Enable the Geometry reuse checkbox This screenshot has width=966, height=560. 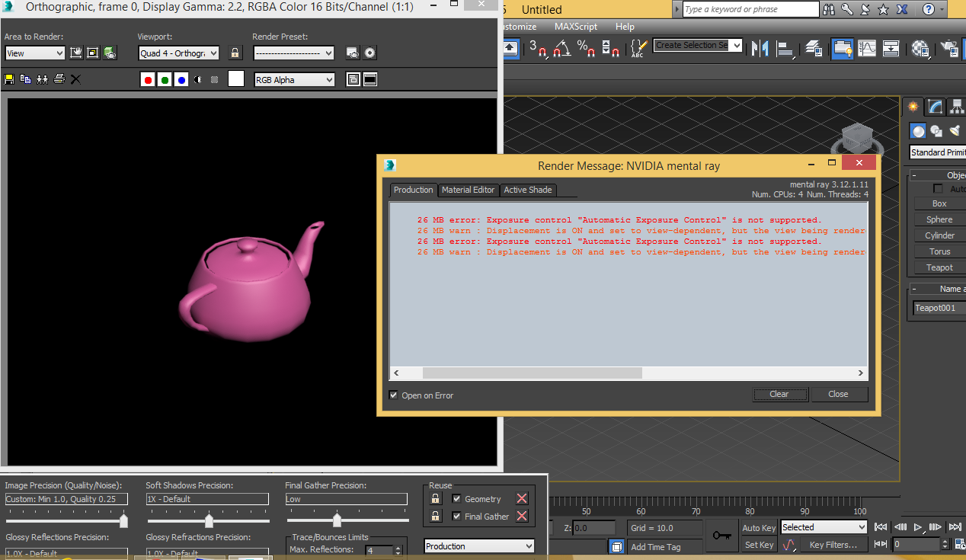click(x=455, y=498)
